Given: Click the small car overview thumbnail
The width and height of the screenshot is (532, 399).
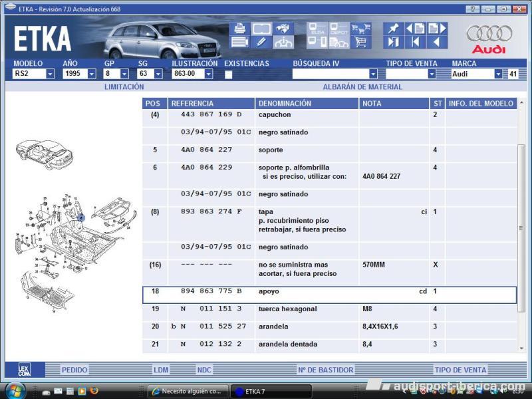Looking at the screenshot, I should [x=45, y=154].
